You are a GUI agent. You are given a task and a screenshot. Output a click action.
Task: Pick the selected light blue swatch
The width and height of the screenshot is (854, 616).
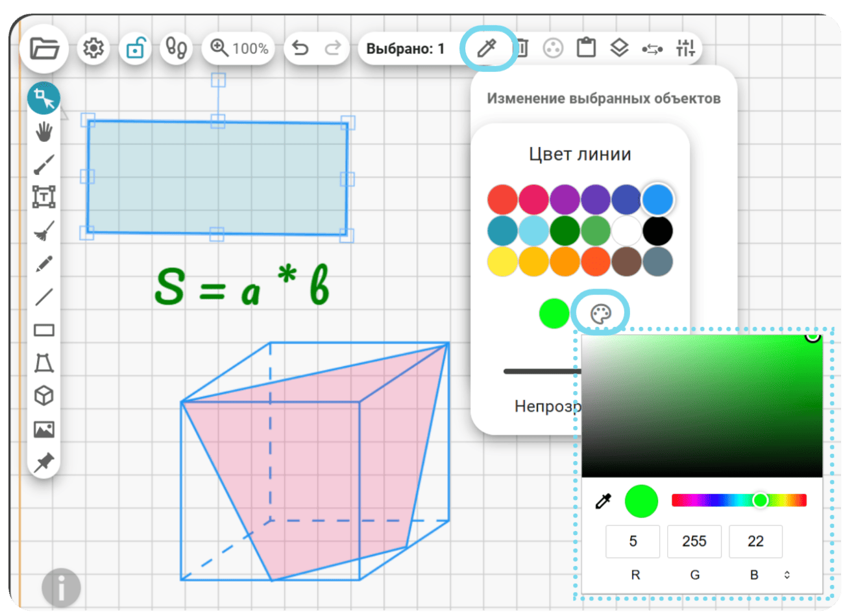pos(658,200)
